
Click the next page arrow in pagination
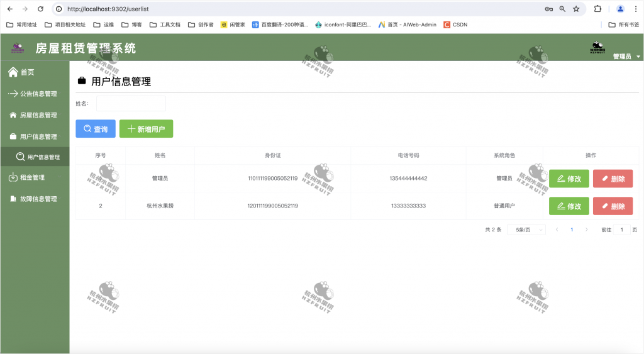(x=587, y=230)
